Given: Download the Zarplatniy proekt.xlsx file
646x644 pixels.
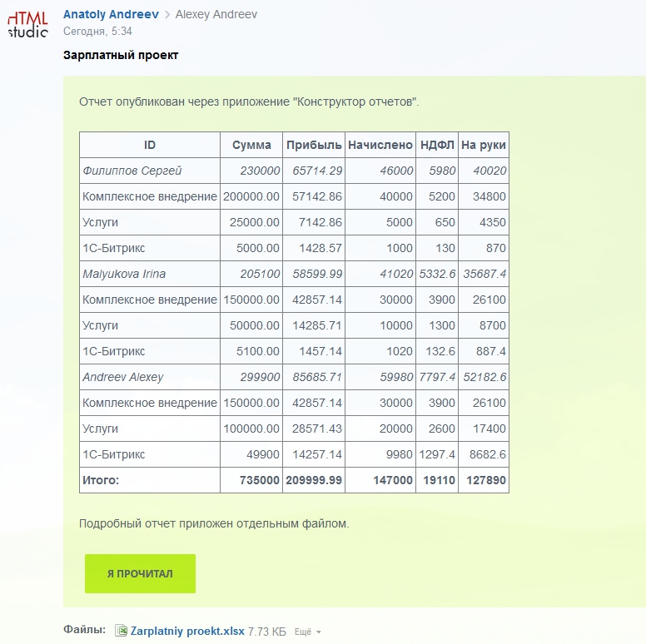Looking at the screenshot, I should (187, 631).
